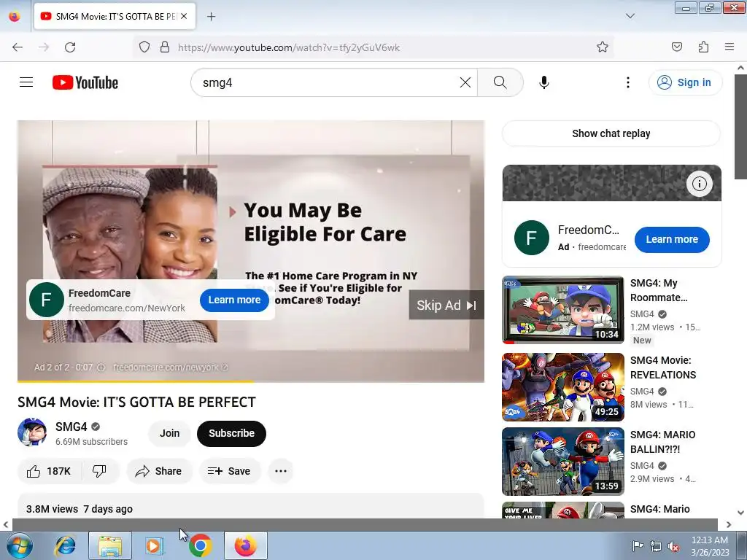
Task: Like the video with 187K likes
Action: click(49, 471)
